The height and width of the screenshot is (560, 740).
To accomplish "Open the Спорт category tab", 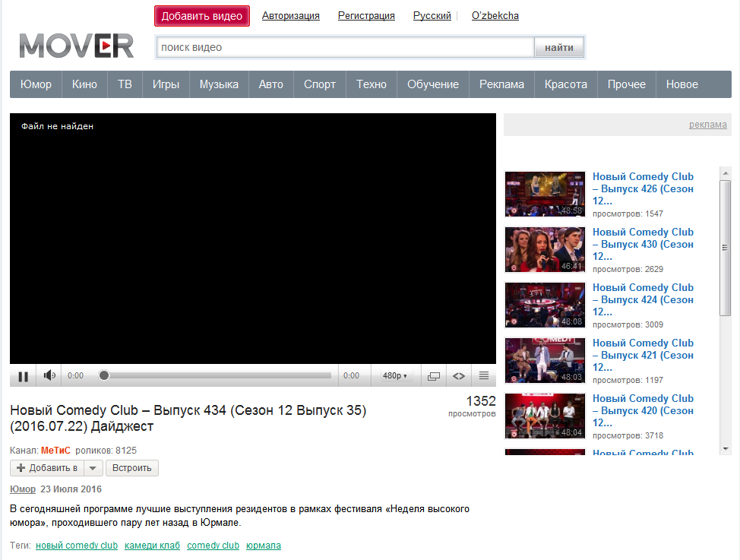I will (x=320, y=84).
